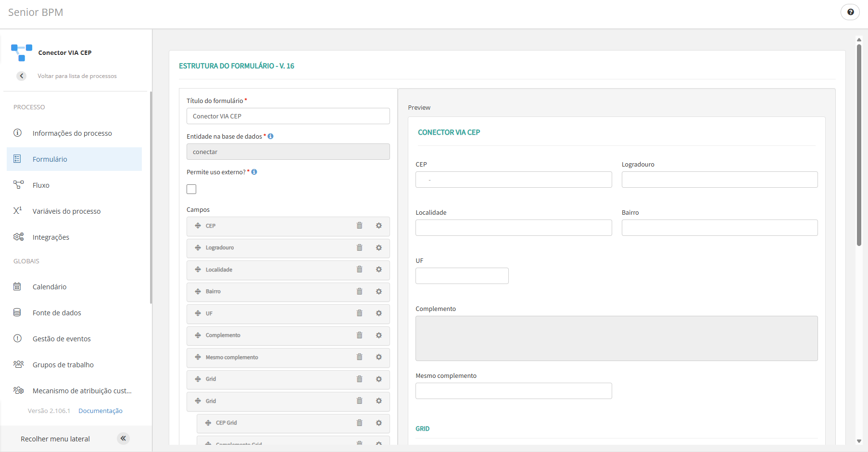Click info icon next to Permite uso externo
The width and height of the screenshot is (868, 452).
point(254,172)
